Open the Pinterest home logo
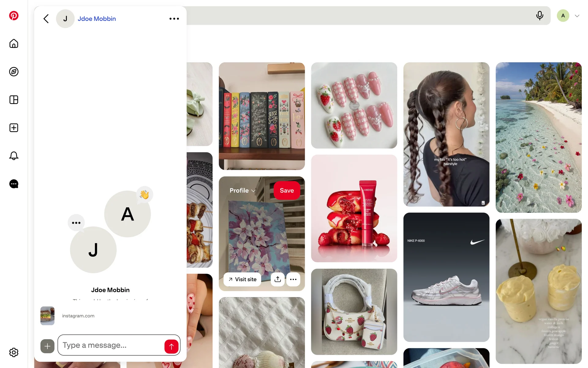588x368 pixels. (14, 16)
